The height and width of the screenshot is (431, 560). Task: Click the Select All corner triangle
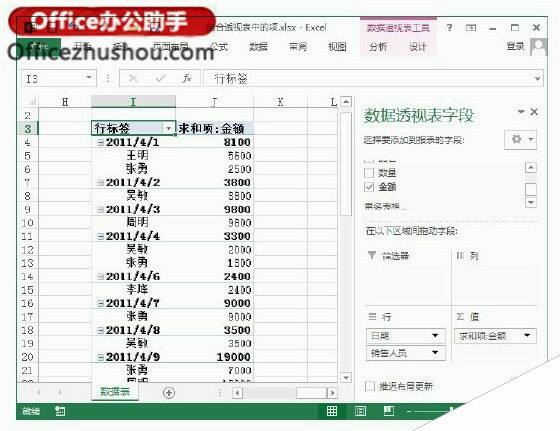coord(32,102)
